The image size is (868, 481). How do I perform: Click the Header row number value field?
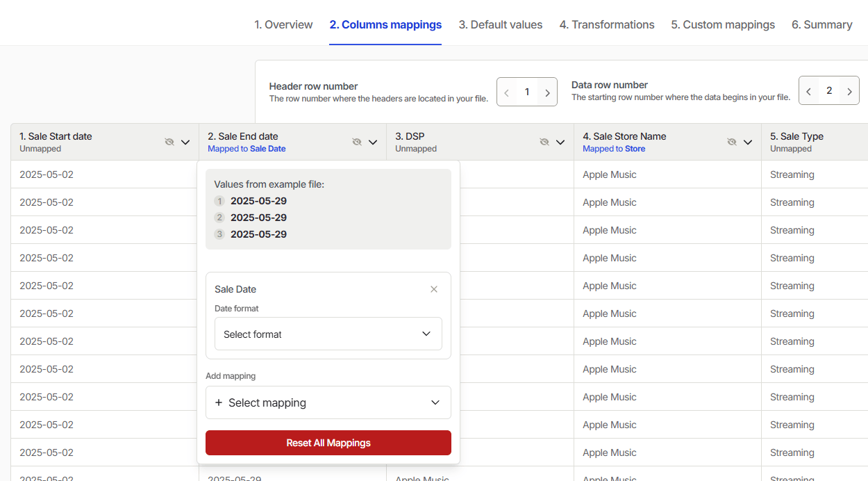(x=527, y=92)
